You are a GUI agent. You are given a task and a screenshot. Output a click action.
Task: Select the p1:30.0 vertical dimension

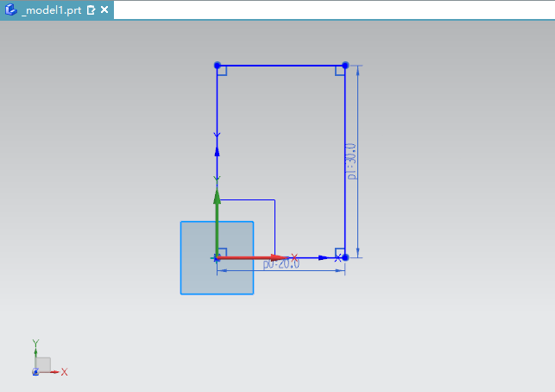click(351, 161)
